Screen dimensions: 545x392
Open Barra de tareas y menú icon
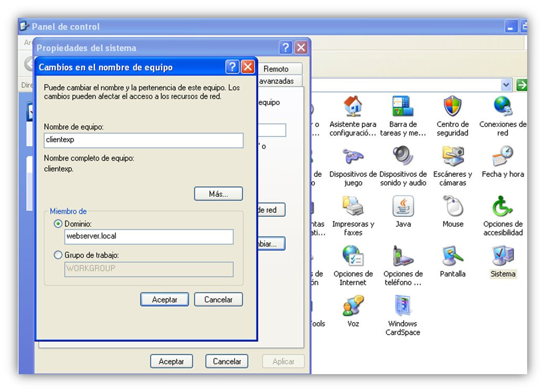(403, 107)
